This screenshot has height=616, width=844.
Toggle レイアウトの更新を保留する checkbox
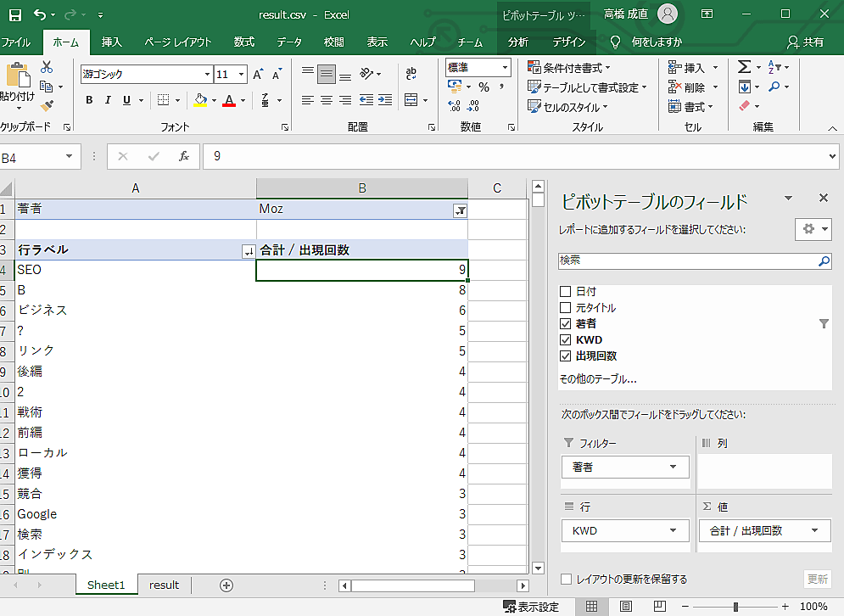(x=566, y=580)
